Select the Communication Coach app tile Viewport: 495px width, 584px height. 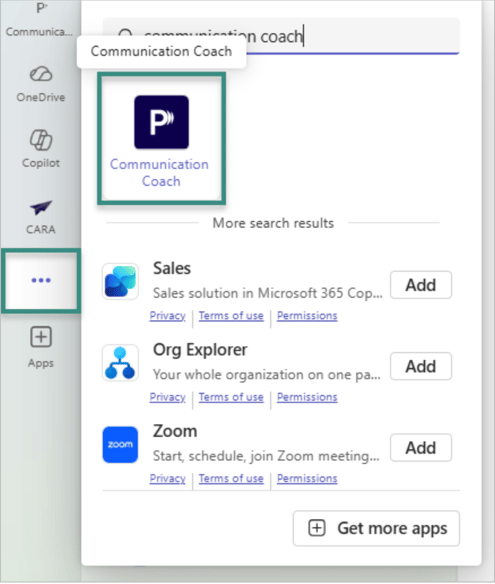point(161,138)
